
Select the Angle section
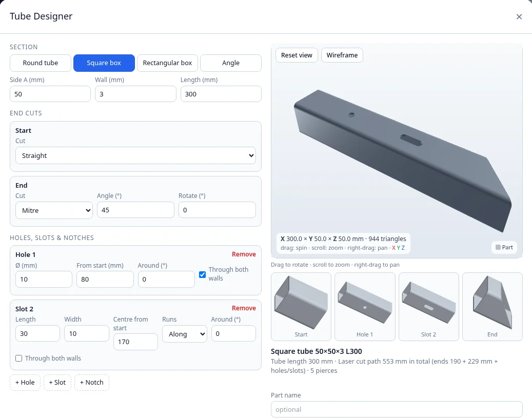(231, 63)
